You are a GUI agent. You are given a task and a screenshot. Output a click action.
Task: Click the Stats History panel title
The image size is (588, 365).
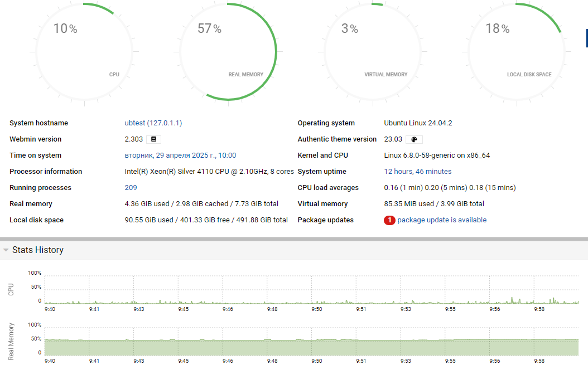38,250
